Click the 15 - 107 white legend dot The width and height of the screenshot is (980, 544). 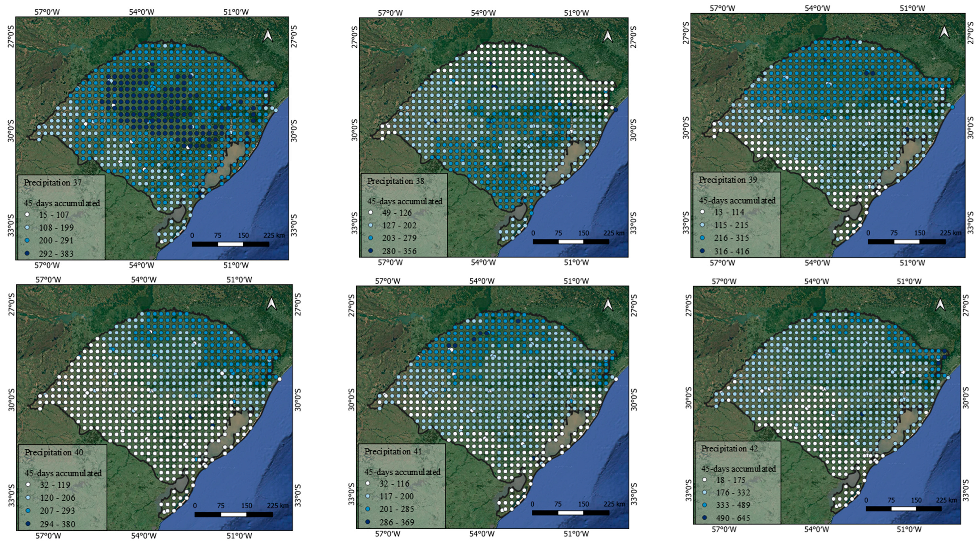(x=27, y=215)
